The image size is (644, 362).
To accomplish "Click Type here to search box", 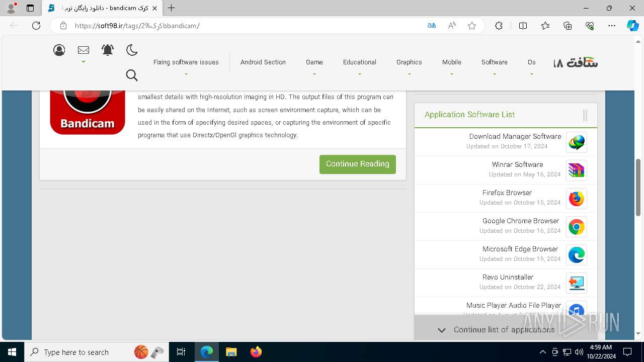I will point(96,352).
